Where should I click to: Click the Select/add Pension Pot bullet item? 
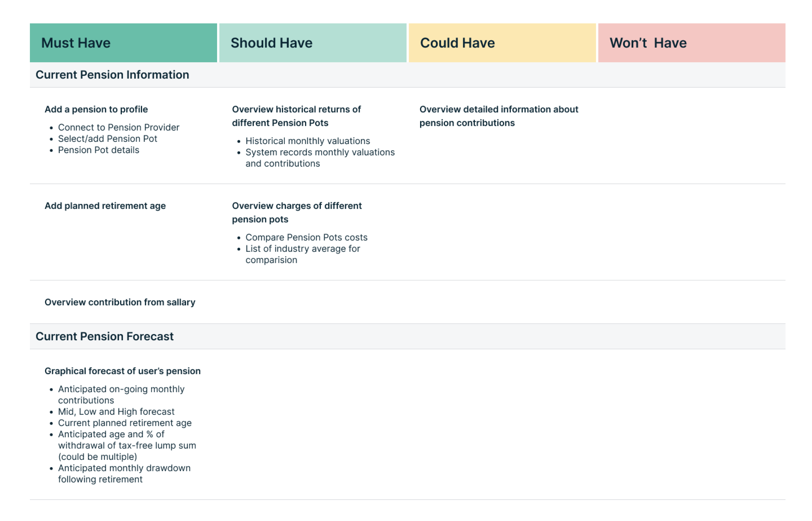pos(108,139)
